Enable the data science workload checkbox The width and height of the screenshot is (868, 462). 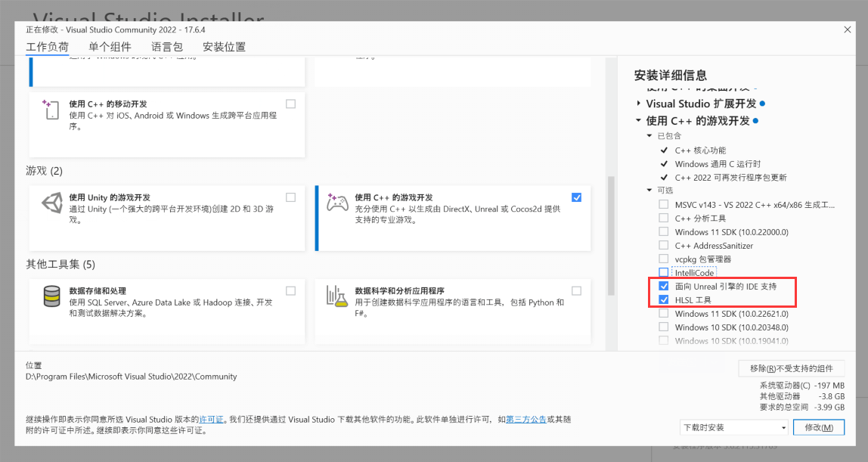pos(576,291)
